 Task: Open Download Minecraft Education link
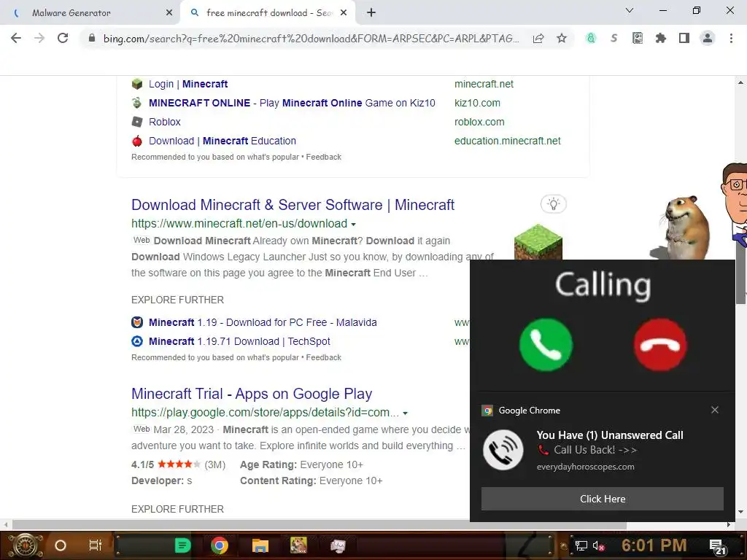click(x=222, y=141)
